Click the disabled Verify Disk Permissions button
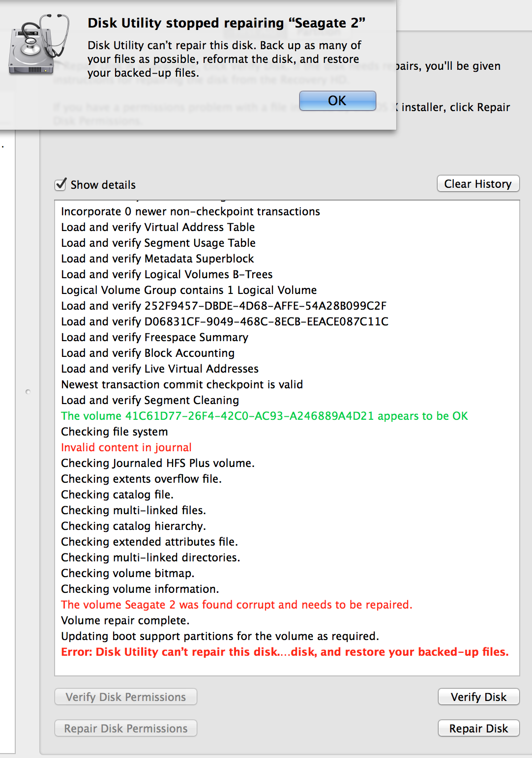This screenshot has height=758, width=532. 126,697
